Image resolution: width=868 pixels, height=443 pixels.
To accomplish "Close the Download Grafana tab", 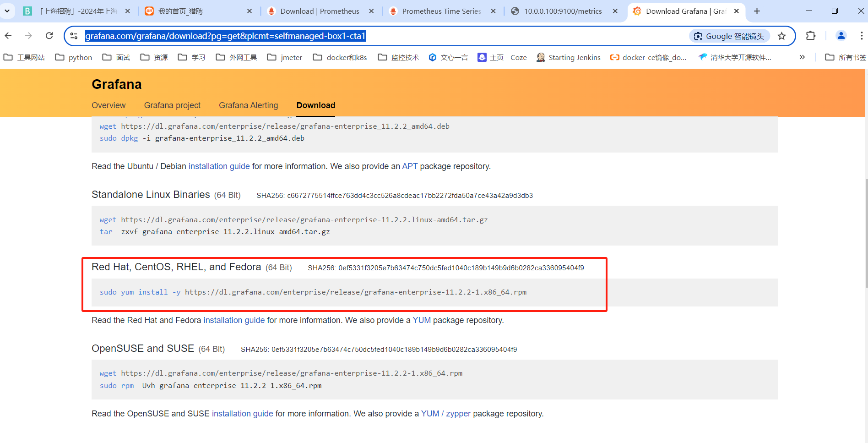I will click(x=737, y=11).
